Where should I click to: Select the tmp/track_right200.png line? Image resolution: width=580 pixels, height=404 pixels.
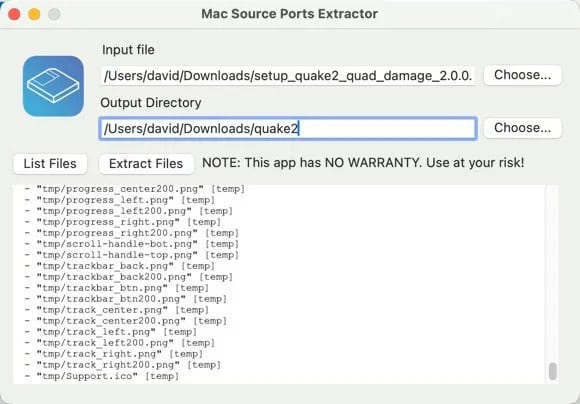tap(122, 365)
